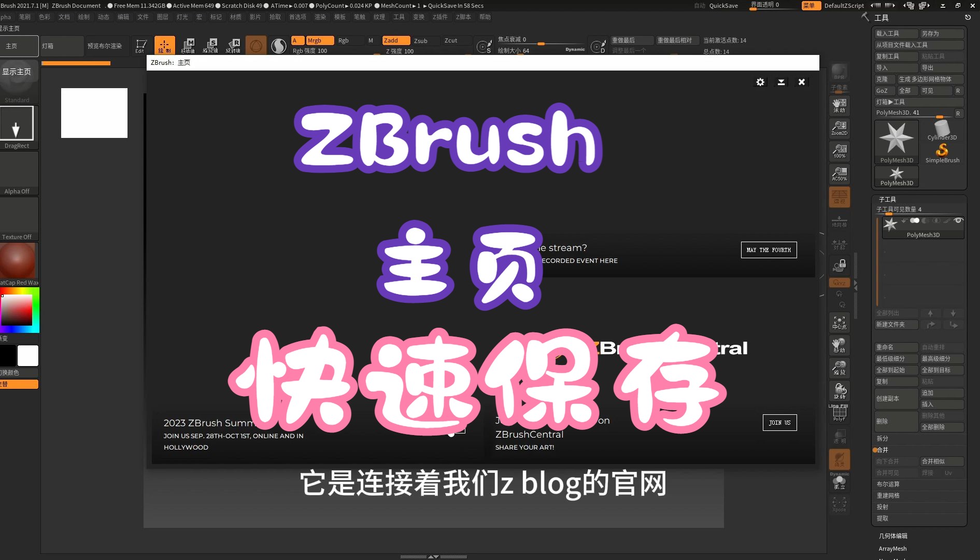Toggle the 孤立 Dynamic solo icon
The width and height of the screenshot is (980, 560).
coord(839,482)
